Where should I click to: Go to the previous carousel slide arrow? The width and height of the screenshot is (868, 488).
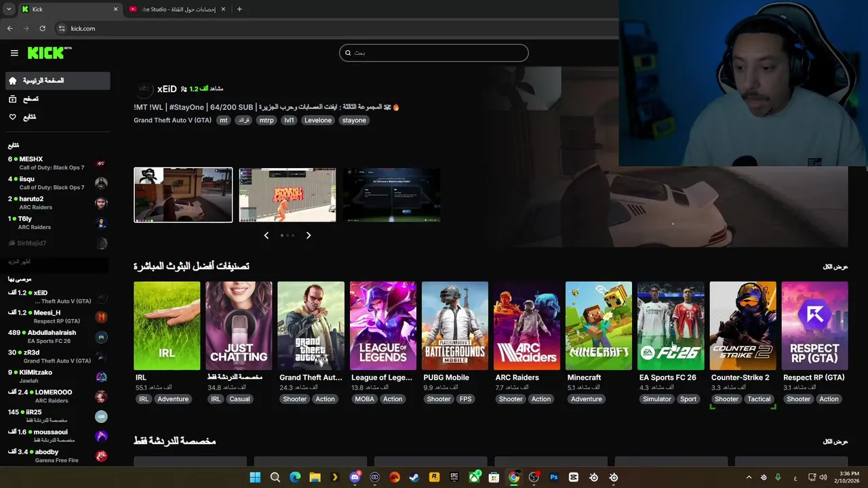coord(266,235)
